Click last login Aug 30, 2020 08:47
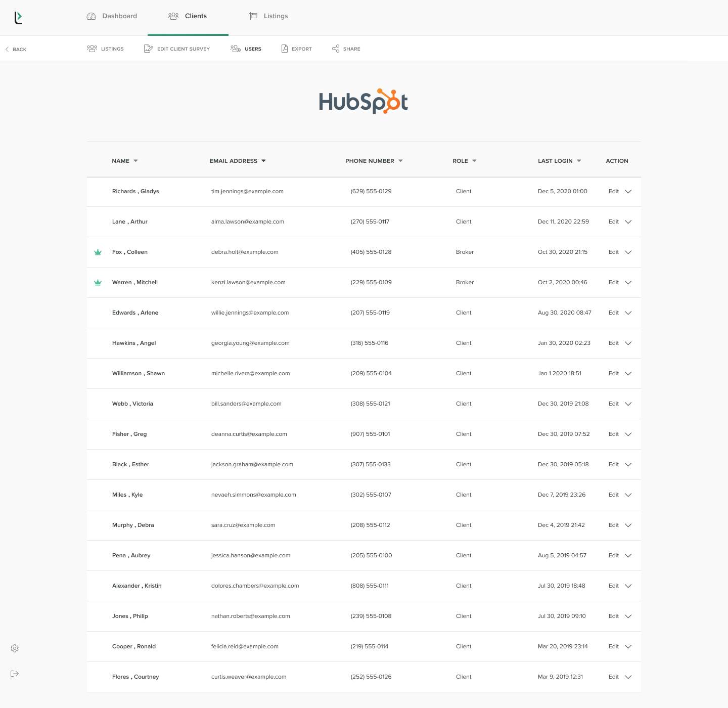The height and width of the screenshot is (708, 728). click(565, 313)
